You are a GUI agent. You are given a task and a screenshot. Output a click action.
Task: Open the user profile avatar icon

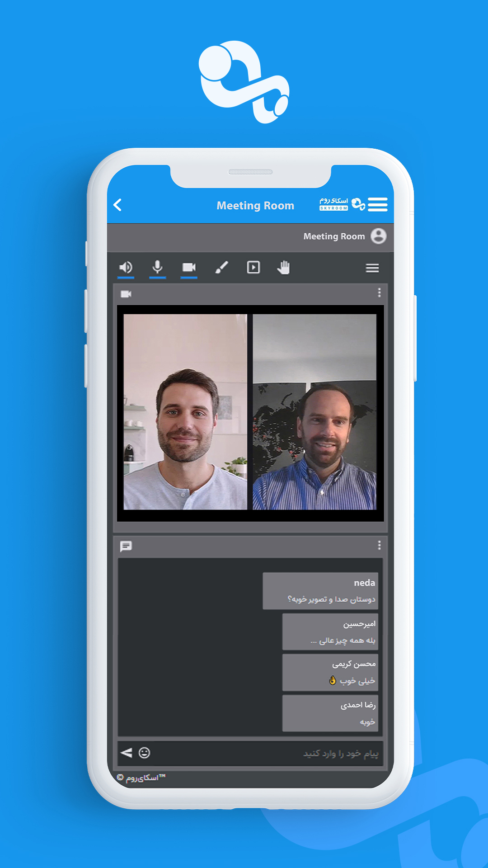point(378,236)
